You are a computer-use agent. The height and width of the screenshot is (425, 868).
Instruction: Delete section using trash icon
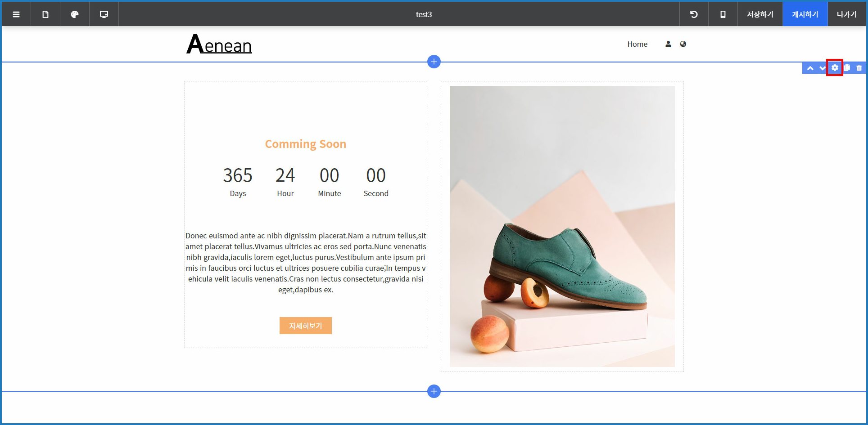pos(859,68)
